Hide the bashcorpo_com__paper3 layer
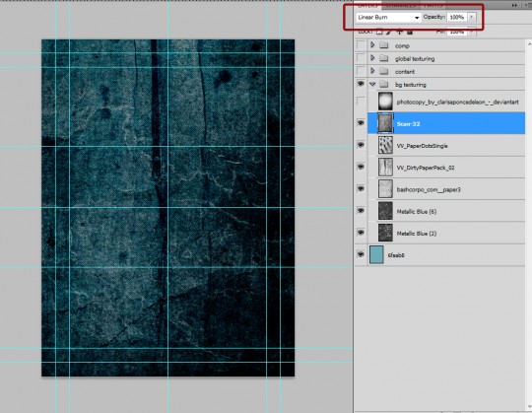Image resolution: width=532 pixels, height=413 pixels. coord(361,188)
